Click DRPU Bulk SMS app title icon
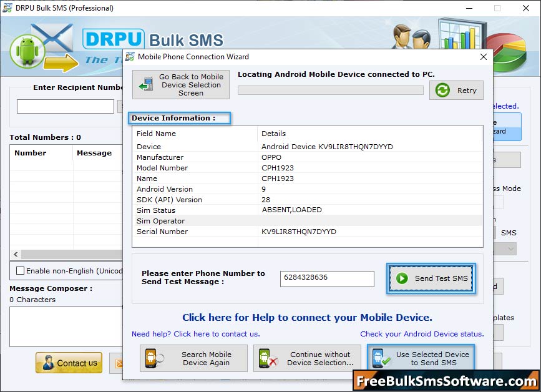This screenshot has width=541, height=392. [x=7, y=8]
